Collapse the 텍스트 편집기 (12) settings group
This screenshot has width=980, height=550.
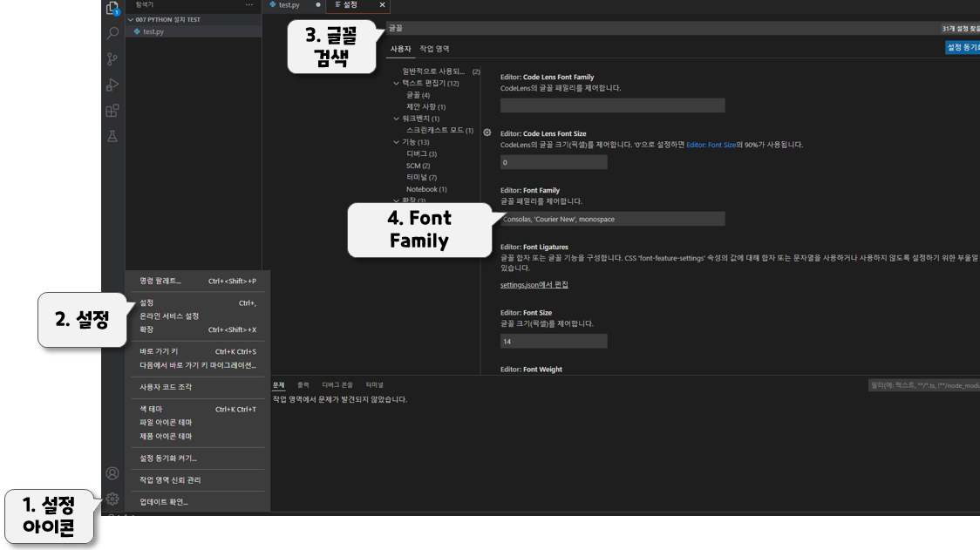click(x=396, y=83)
